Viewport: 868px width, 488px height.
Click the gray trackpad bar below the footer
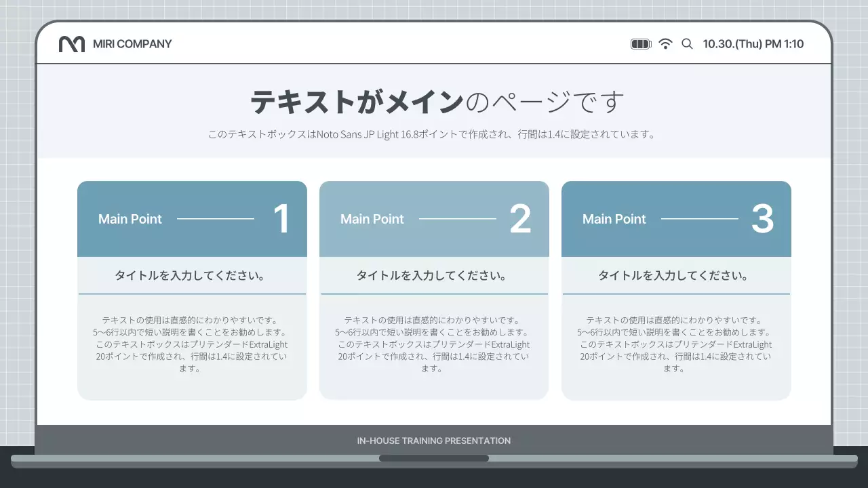(434, 458)
